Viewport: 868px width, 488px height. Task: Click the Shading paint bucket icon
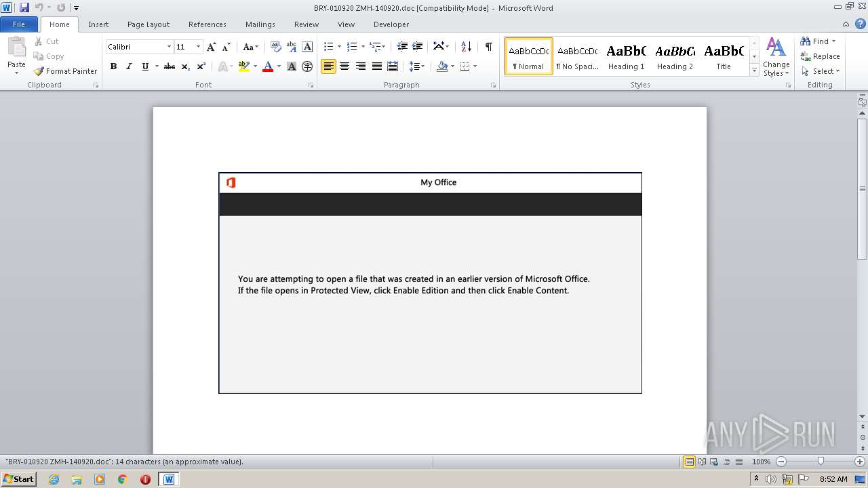pyautogui.click(x=442, y=66)
